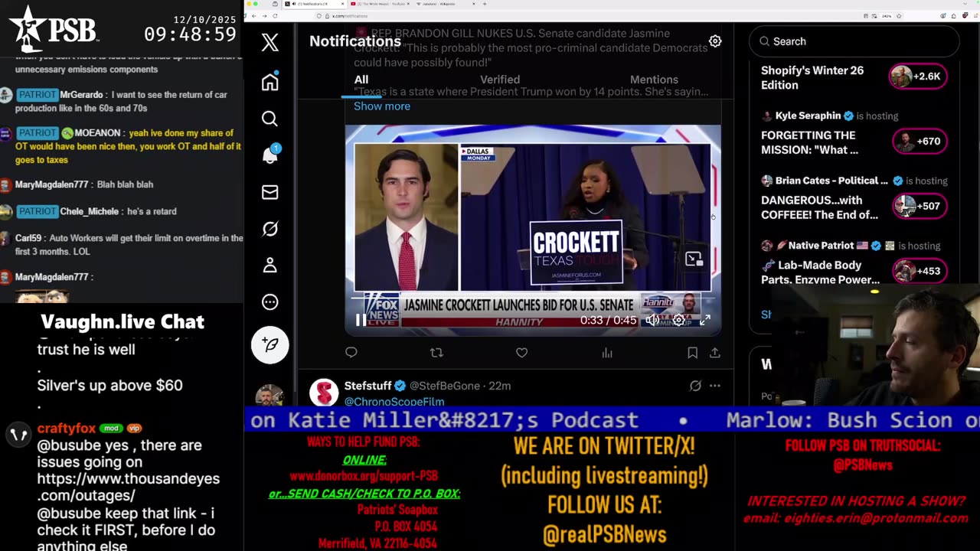Click the @realPSBNews handle text
The image size is (980, 551).
click(x=604, y=534)
